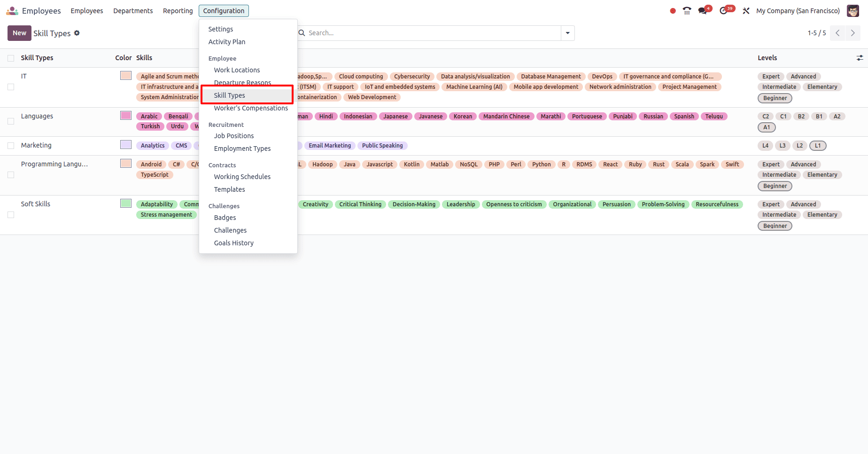
Task: Open the VoIP phone icon
Action: (687, 11)
